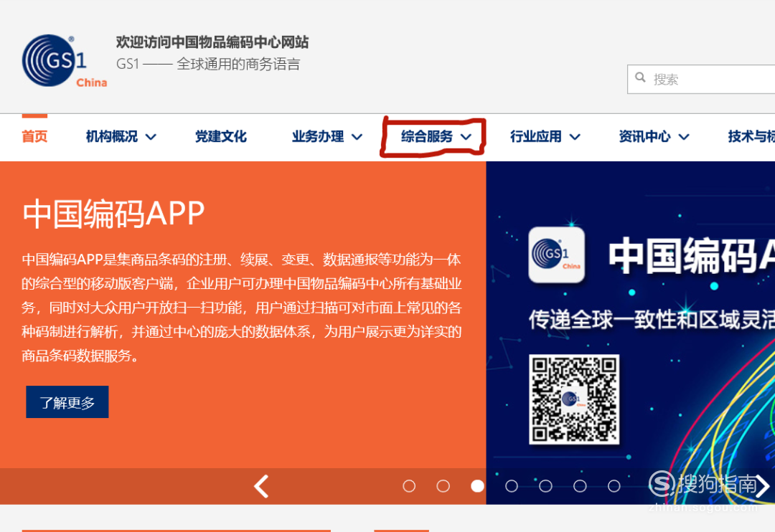Viewport: 775px width, 532px height.
Task: Expand the chevron beside 综合服务
Action: click(466, 137)
